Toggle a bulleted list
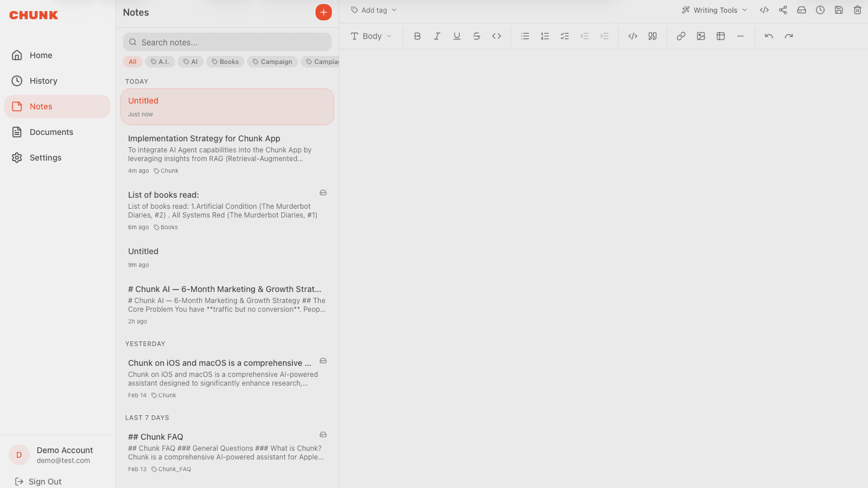Screen dimensions: 868x488 pyautogui.click(x=525, y=36)
